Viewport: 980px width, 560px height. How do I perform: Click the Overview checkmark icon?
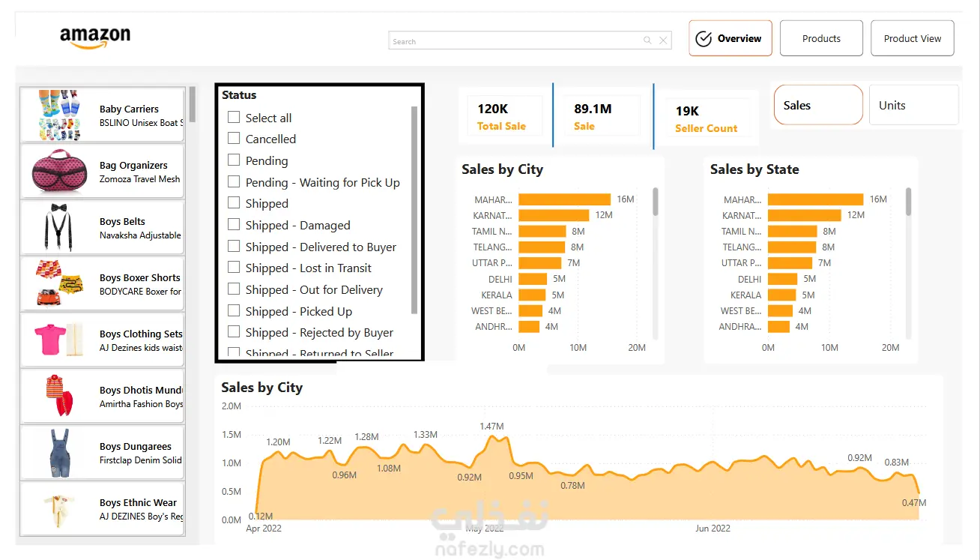click(x=704, y=39)
